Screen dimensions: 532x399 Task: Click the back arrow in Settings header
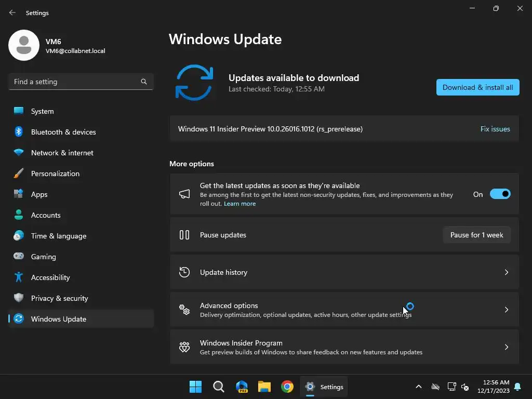[x=12, y=12]
